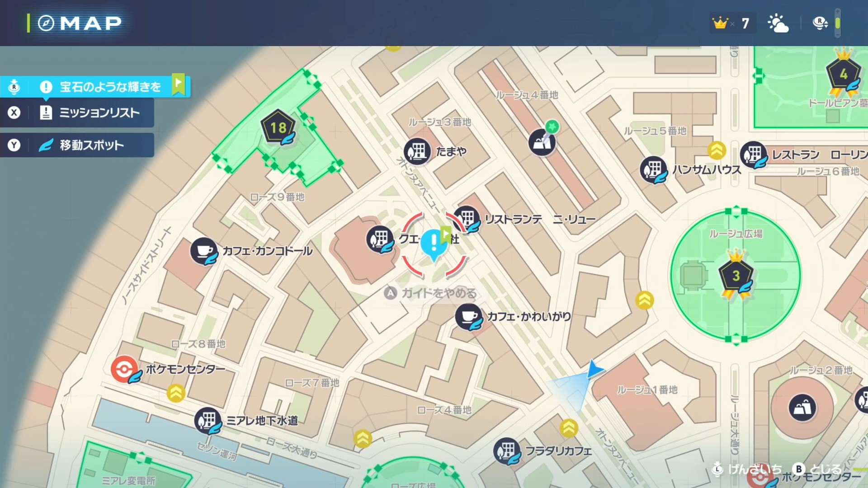Click the カフェ・カンコドール coffee cup icon
The height and width of the screenshot is (488, 868).
pos(204,251)
